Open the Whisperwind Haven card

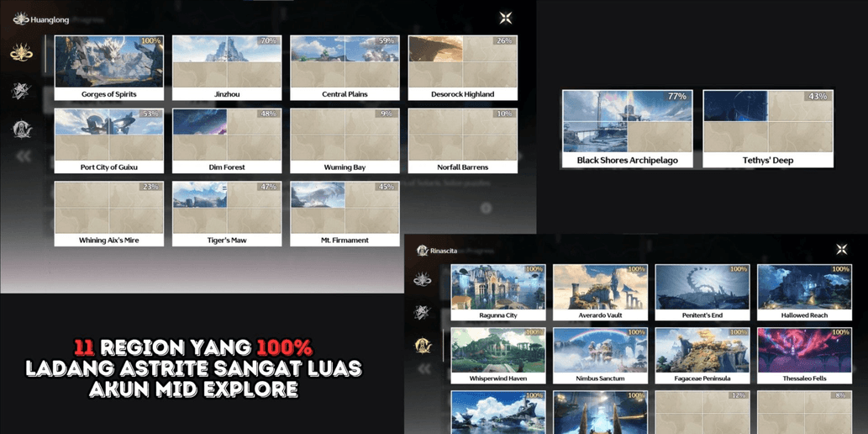[498, 355]
